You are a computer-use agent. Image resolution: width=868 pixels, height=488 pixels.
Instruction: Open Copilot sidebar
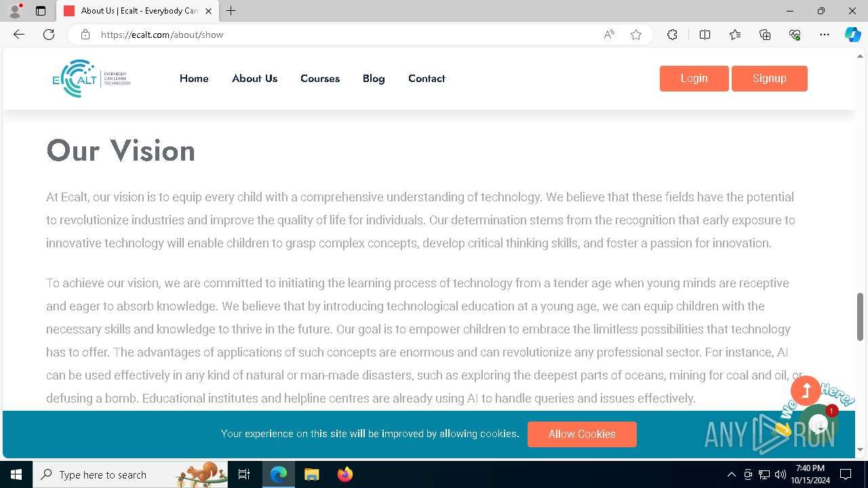(852, 35)
